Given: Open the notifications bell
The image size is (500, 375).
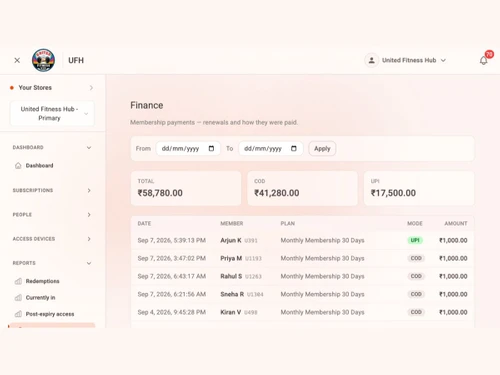Looking at the screenshot, I should [x=483, y=60].
